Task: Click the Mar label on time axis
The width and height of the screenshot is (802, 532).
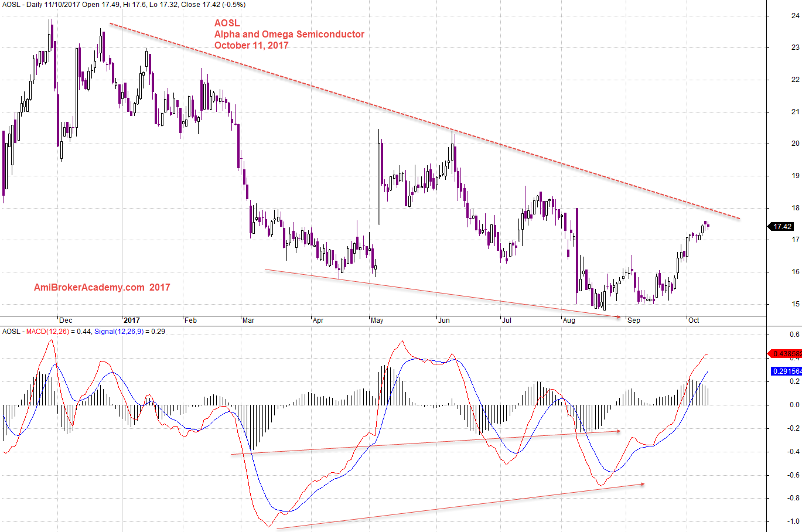Action: pos(248,320)
